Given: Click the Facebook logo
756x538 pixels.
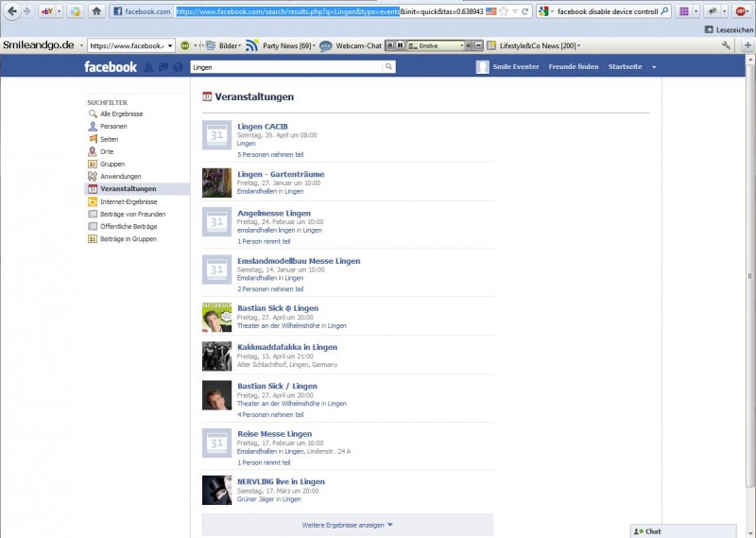Looking at the screenshot, I should 111,66.
